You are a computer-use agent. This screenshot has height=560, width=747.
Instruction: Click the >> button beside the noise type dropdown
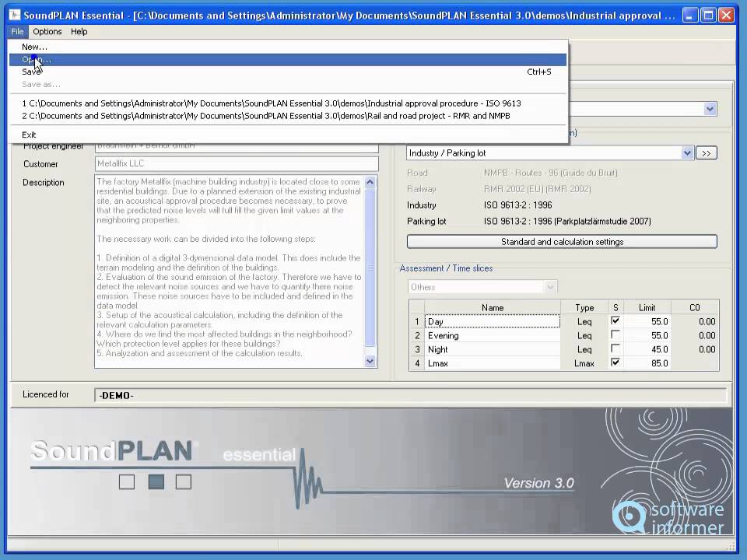point(706,153)
